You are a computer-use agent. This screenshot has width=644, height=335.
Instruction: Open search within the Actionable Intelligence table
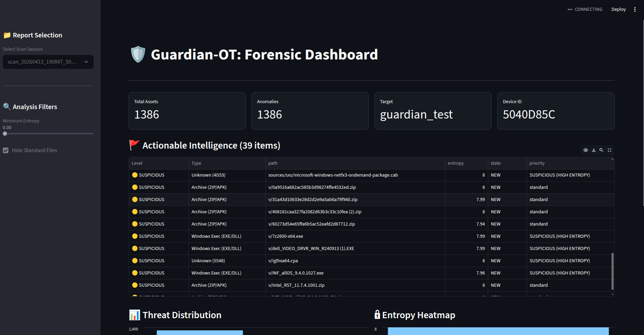click(x=601, y=150)
